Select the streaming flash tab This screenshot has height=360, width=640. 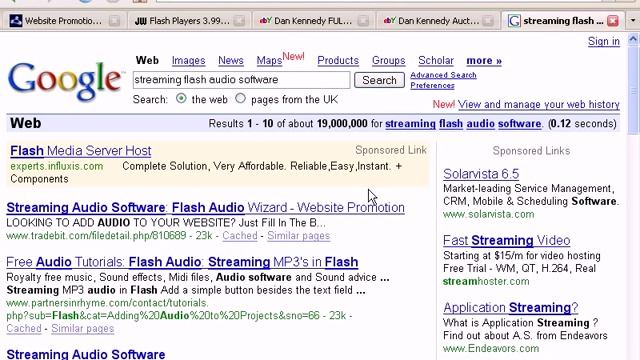click(x=562, y=21)
